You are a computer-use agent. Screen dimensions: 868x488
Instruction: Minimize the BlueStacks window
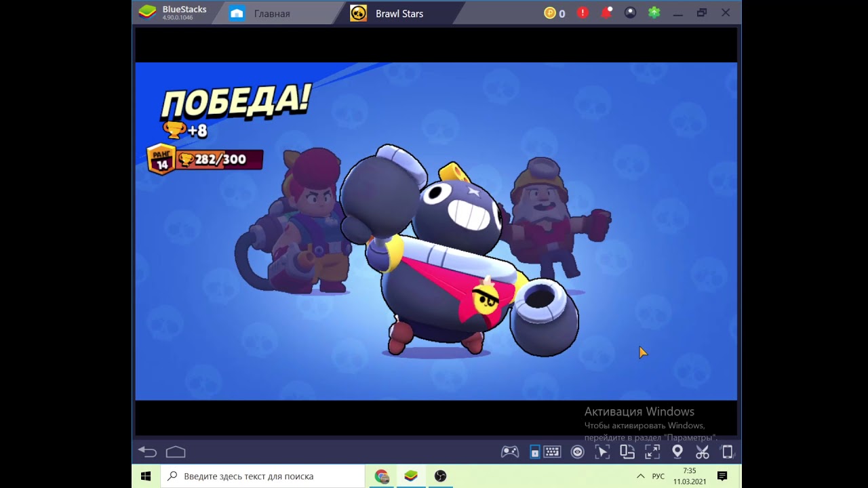pyautogui.click(x=677, y=13)
